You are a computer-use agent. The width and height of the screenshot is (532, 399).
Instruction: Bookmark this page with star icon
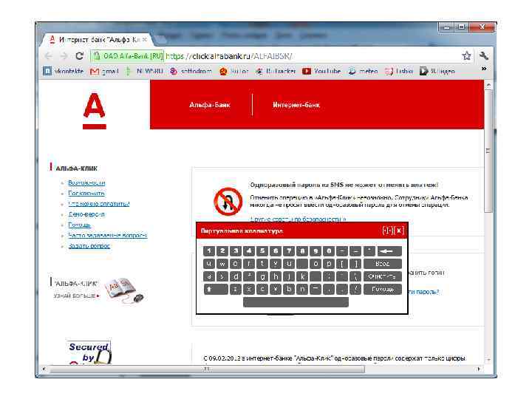(x=466, y=56)
